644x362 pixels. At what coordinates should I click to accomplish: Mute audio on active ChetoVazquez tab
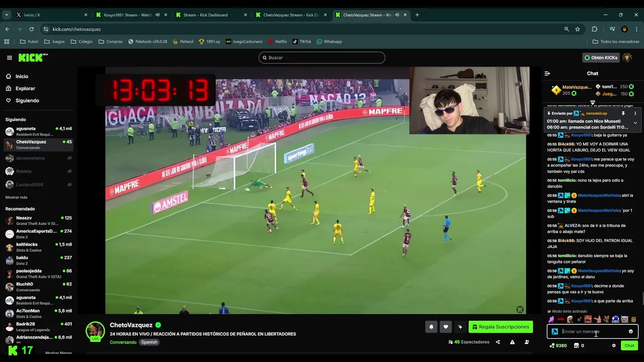pos(397,15)
